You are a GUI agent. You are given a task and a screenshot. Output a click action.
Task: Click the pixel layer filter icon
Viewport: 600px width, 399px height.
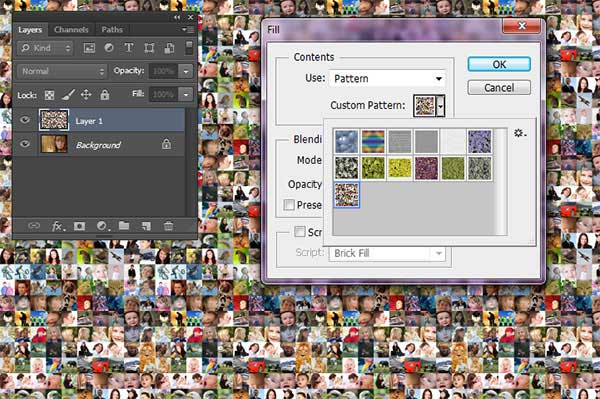point(89,48)
